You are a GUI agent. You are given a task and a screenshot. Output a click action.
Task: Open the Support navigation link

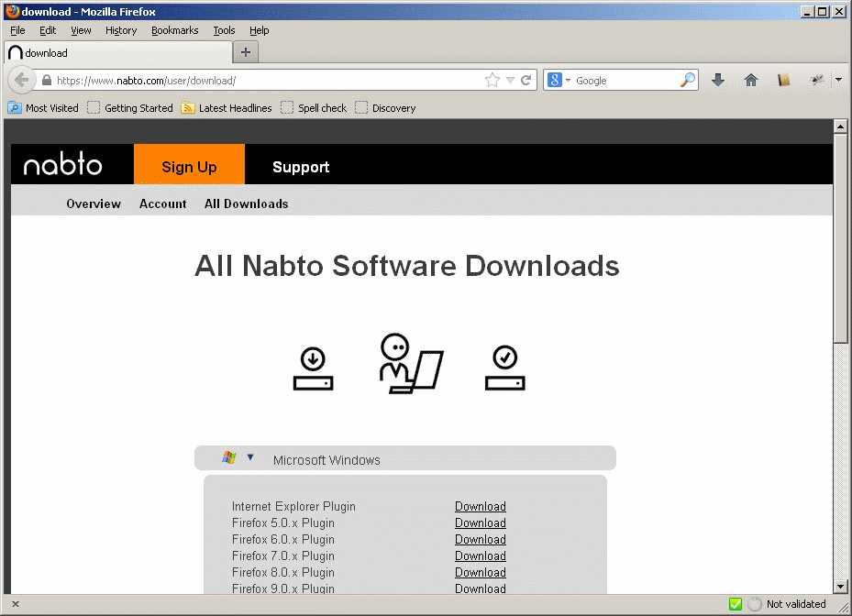tap(301, 167)
